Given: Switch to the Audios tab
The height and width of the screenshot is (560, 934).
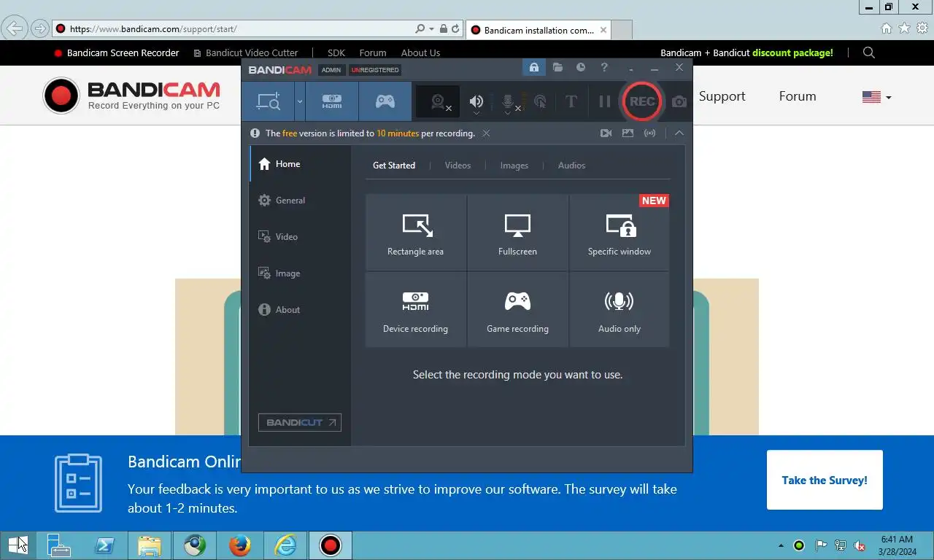Looking at the screenshot, I should (571, 166).
